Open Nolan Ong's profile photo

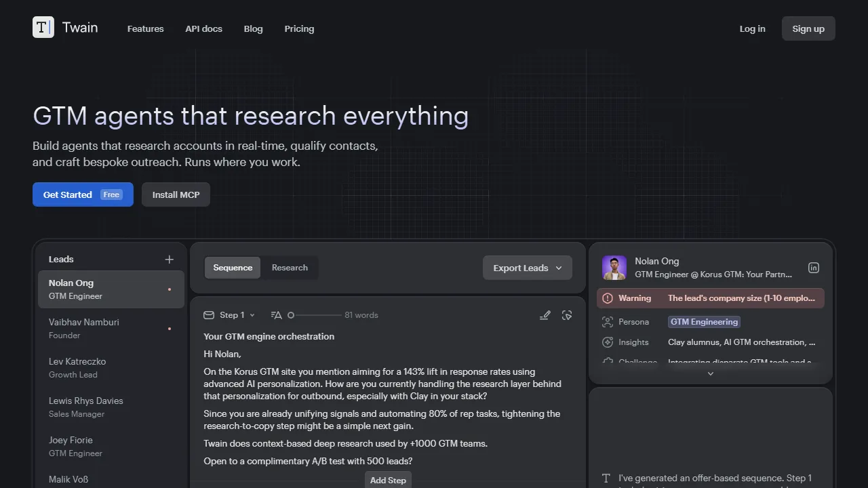(x=614, y=268)
